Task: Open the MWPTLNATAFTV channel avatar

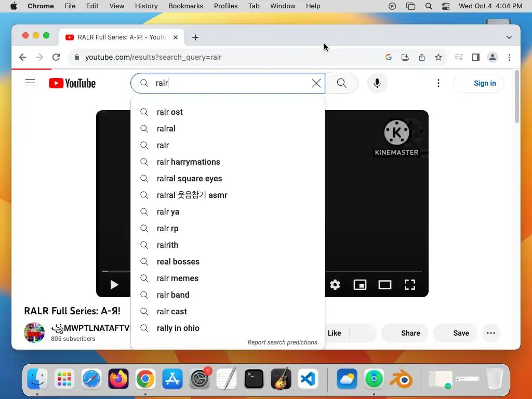Action: [x=34, y=332]
